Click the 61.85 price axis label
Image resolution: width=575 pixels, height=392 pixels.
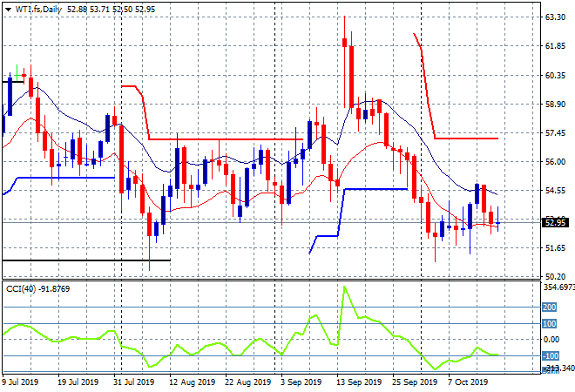pyautogui.click(x=555, y=46)
